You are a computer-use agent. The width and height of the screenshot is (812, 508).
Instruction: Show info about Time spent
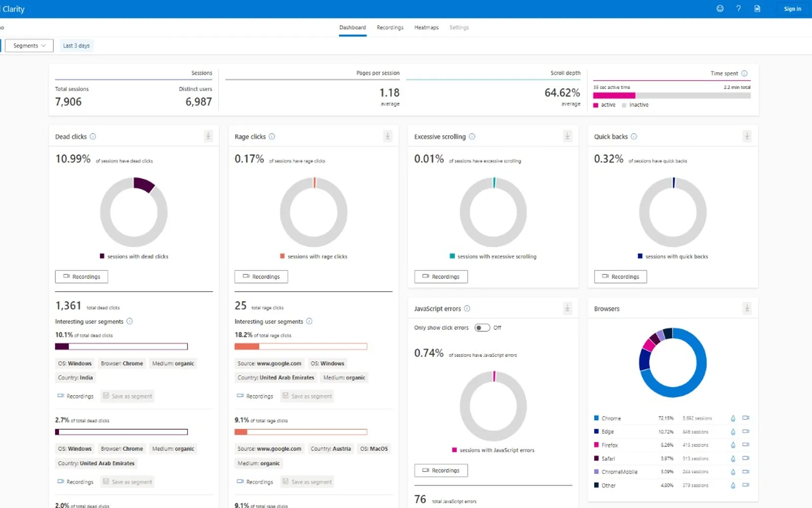tap(745, 74)
